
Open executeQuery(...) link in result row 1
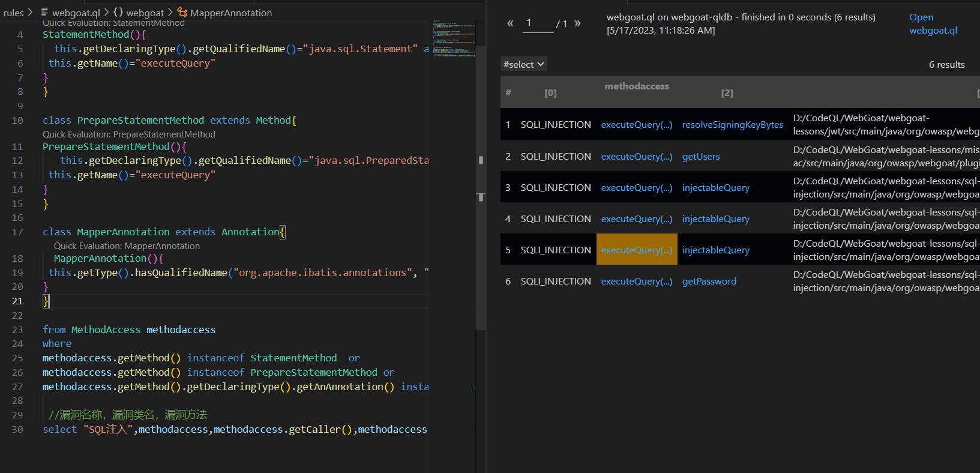click(637, 125)
